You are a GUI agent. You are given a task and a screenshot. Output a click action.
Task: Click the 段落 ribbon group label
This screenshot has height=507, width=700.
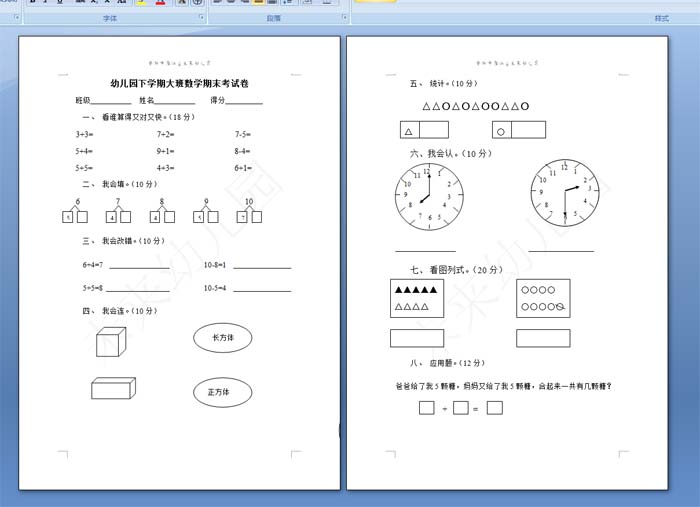pos(273,18)
